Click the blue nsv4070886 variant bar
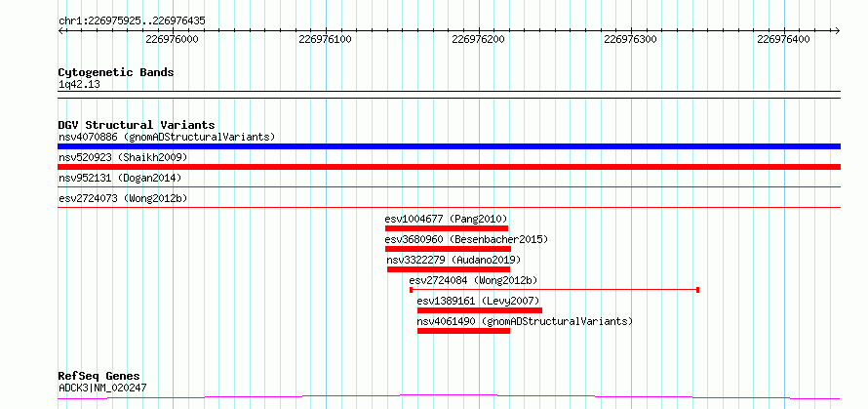The height and width of the screenshot is (409, 868). pyautogui.click(x=449, y=146)
